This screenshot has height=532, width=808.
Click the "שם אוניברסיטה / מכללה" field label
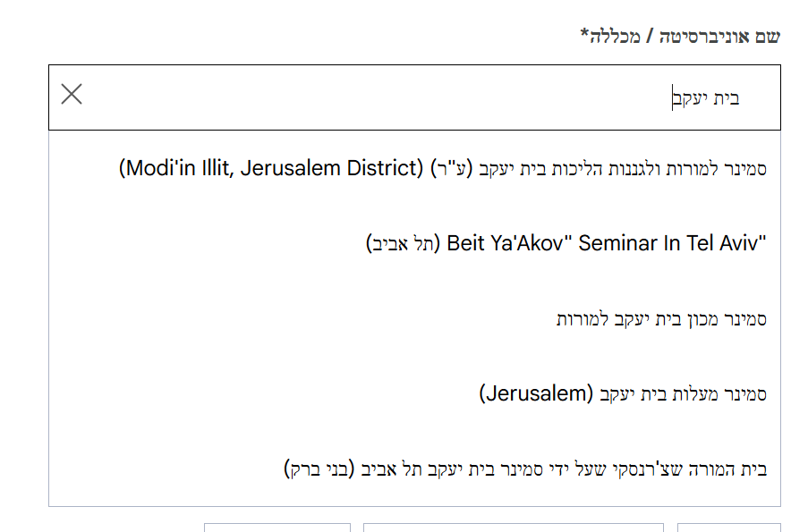(680, 37)
